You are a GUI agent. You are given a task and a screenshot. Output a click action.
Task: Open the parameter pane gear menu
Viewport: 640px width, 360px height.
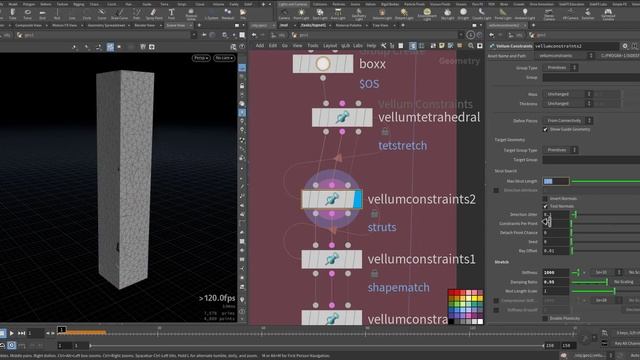(625, 46)
